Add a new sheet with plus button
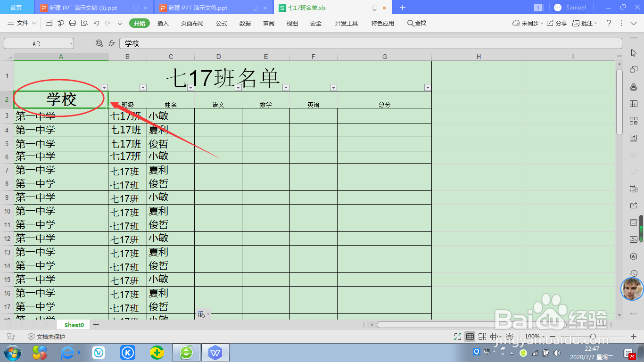 pyautogui.click(x=96, y=325)
